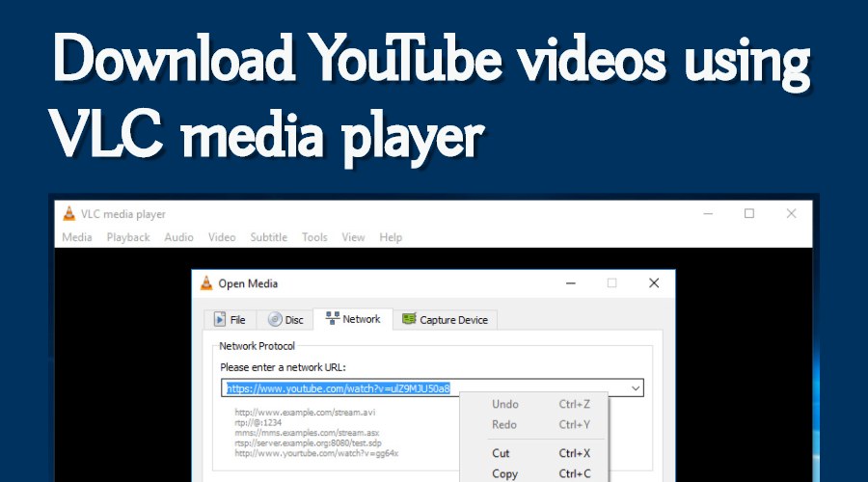This screenshot has height=482, width=868.
Task: Open the Tools menu
Action: [x=314, y=237]
